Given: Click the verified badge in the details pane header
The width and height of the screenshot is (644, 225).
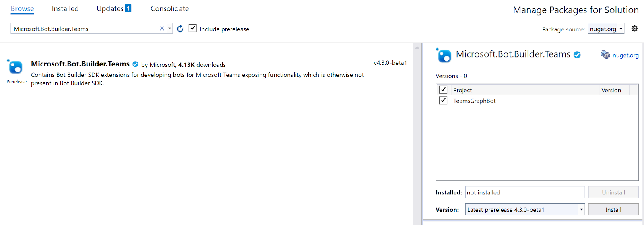Looking at the screenshot, I should [577, 55].
